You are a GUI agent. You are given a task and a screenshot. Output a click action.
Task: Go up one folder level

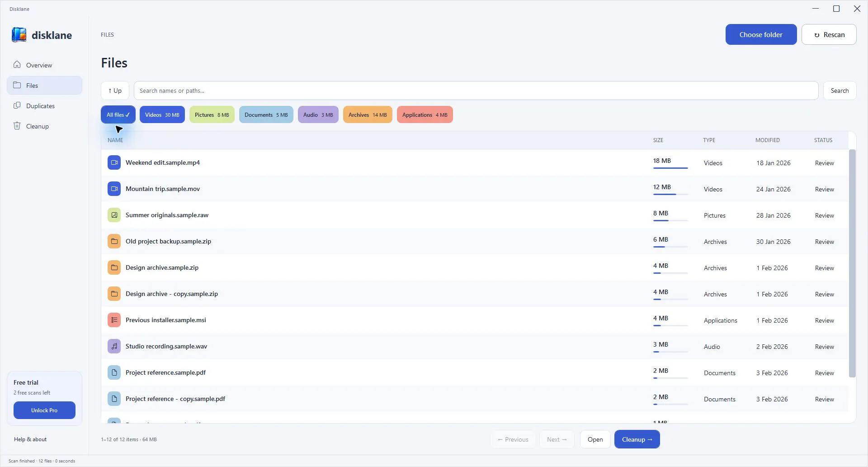[115, 91]
